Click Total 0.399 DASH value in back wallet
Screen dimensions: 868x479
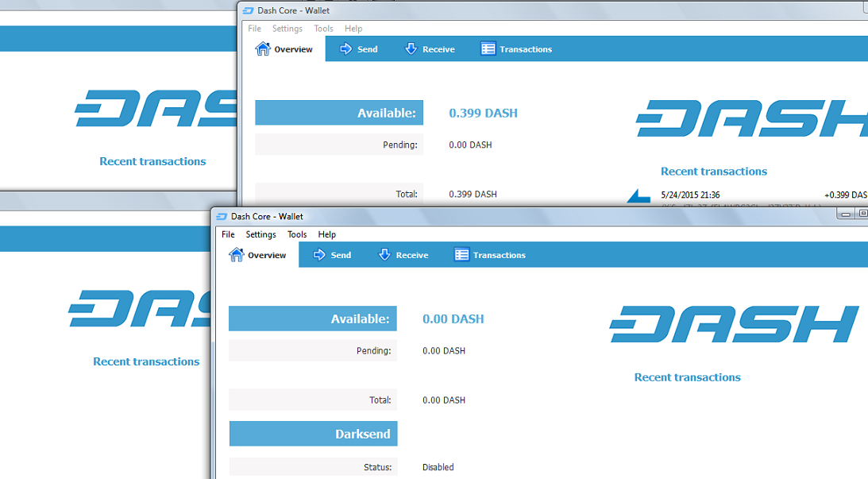click(x=473, y=195)
